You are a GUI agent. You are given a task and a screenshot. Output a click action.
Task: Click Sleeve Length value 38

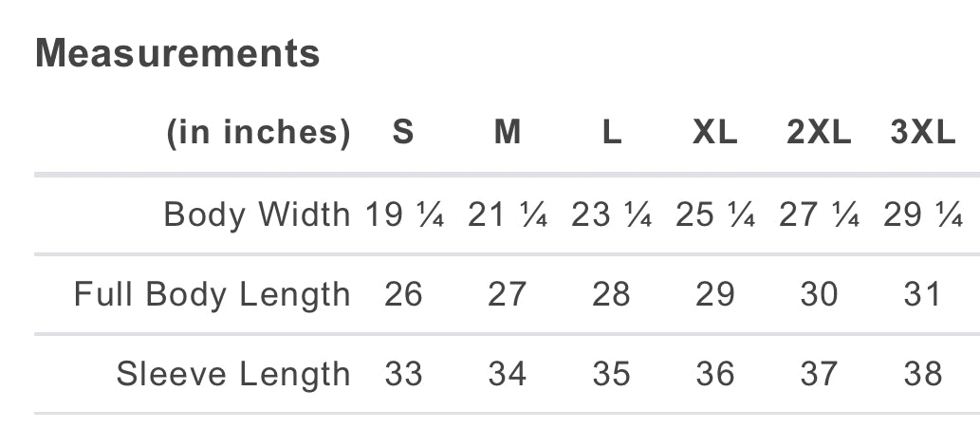922,374
